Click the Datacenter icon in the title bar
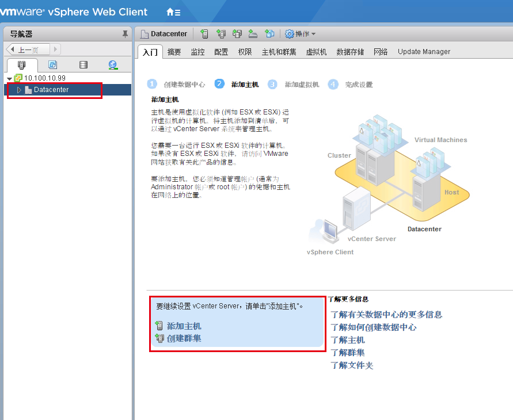Screen dimensions: 513x420 coord(145,34)
